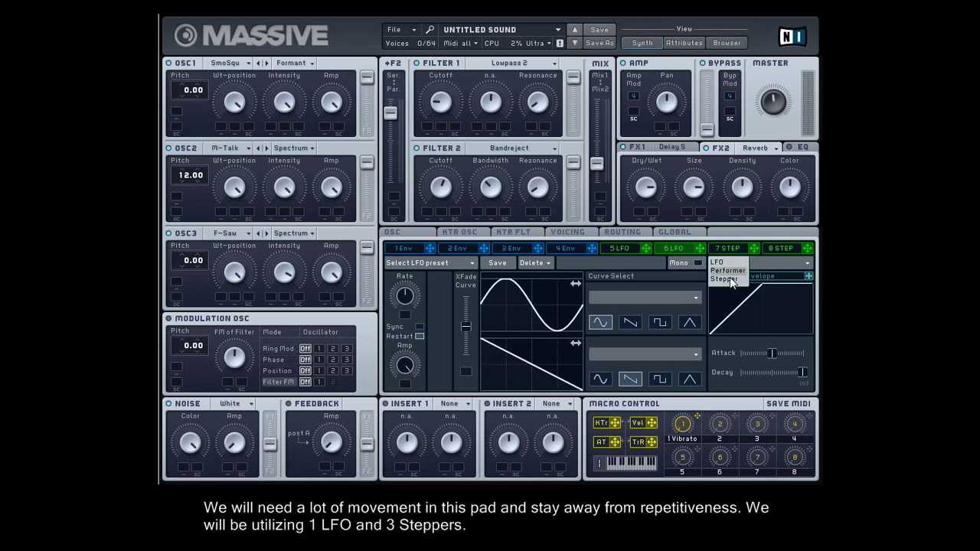Viewport: 980px width, 551px height.
Task: Grab the 6 LFO modulation crosshair handle
Action: pos(701,248)
